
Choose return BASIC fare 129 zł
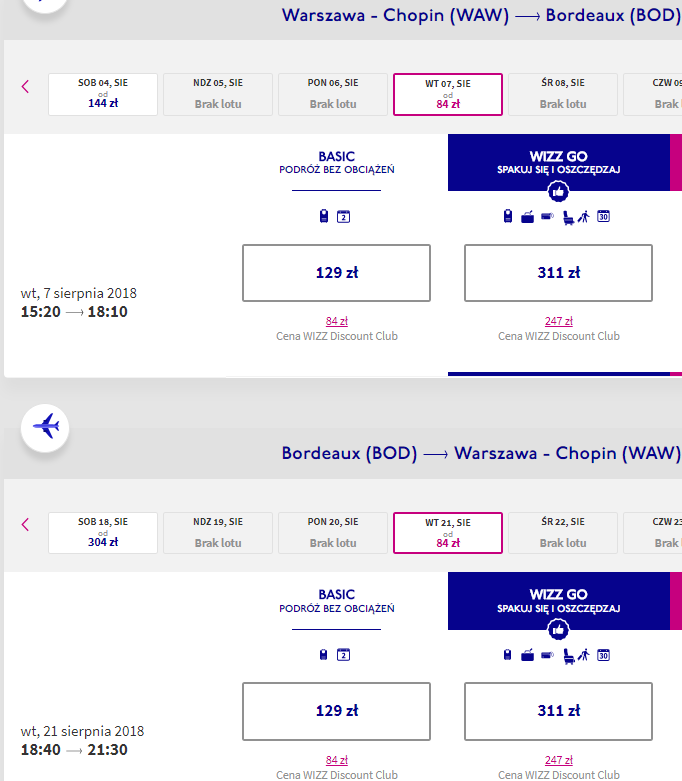click(x=336, y=711)
